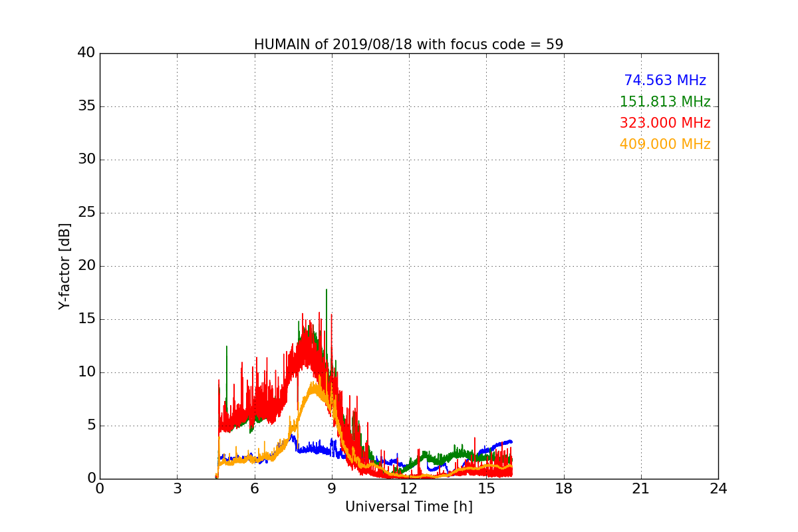
Task: Click the Y-factor [dB] axis label
Action: coord(64,266)
